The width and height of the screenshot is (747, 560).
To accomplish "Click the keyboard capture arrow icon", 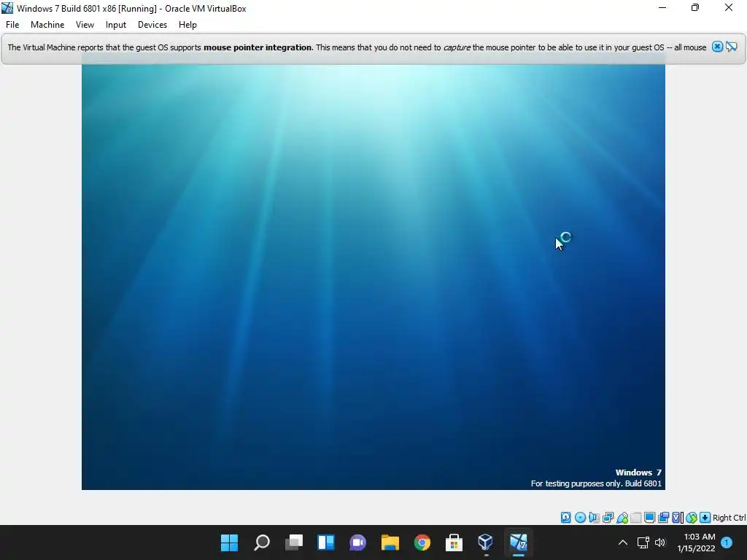I will click(x=705, y=518).
